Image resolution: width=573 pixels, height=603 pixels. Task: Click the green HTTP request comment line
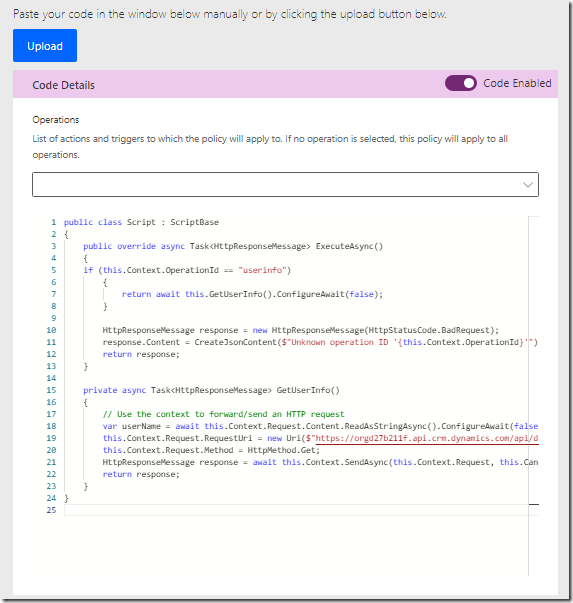[x=223, y=414]
